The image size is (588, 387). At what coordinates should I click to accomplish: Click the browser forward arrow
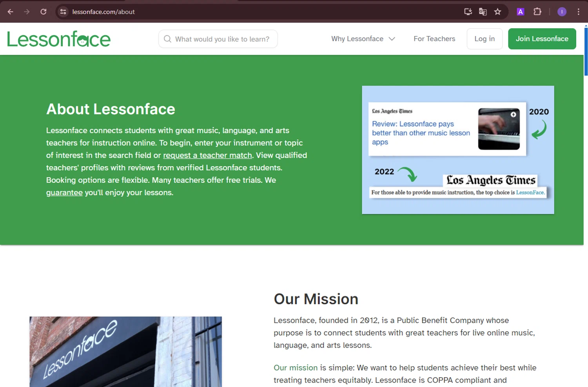(x=27, y=12)
